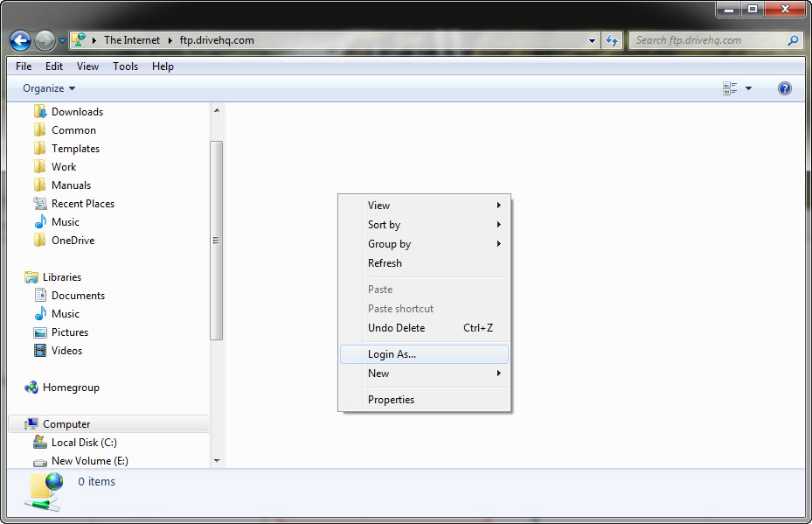Click the Refresh icon beside address bar
The height and width of the screenshot is (524, 812).
(612, 40)
